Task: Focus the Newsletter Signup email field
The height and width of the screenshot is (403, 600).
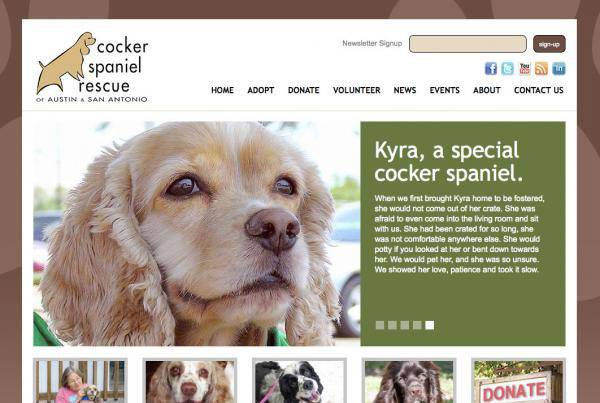Action: (x=468, y=44)
